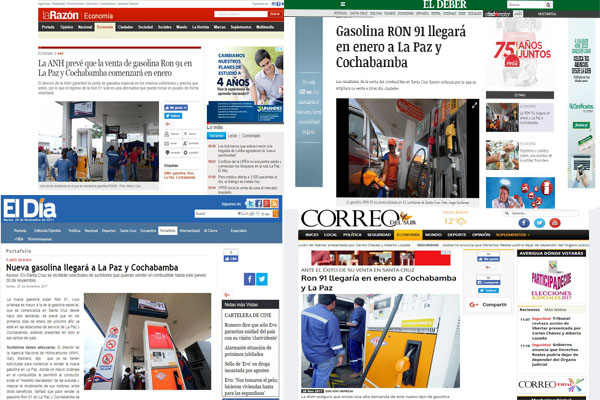
Task: Click El Día orange search button icon
Action: pos(276,214)
